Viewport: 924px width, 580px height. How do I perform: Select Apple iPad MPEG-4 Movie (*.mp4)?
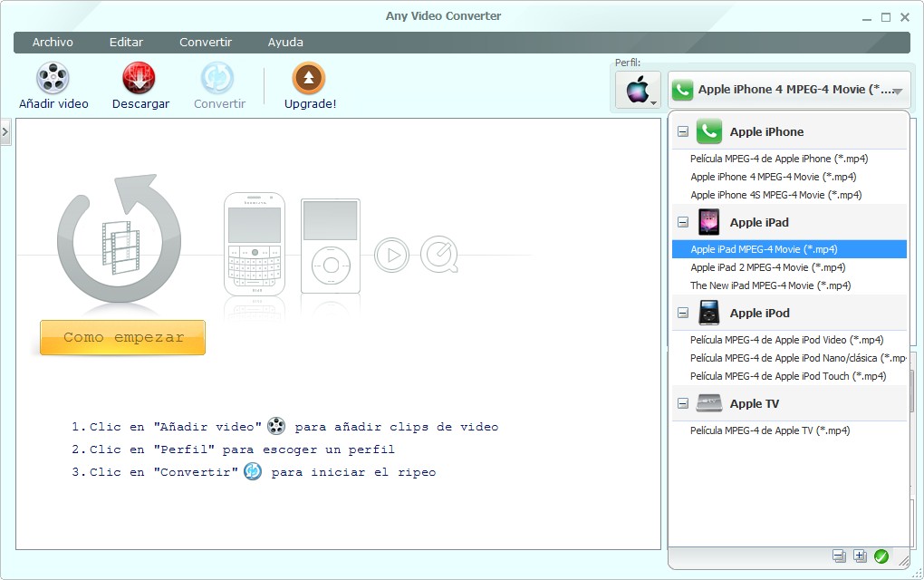click(789, 249)
